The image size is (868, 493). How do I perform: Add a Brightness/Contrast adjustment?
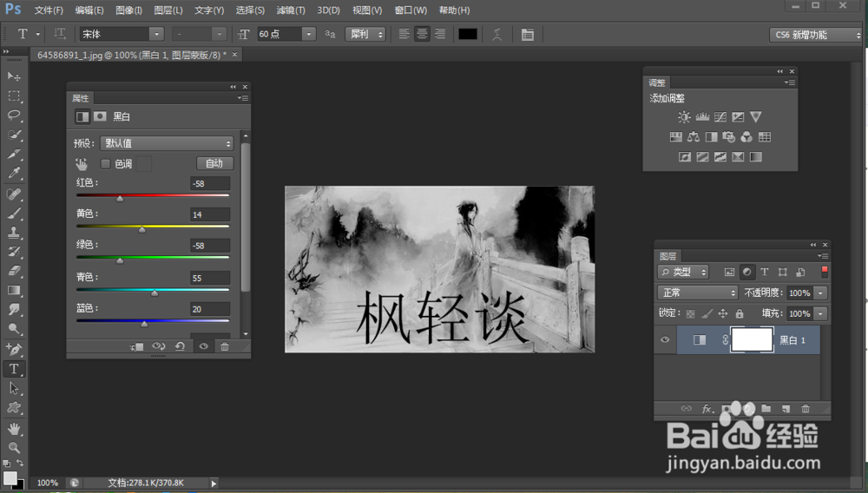684,117
